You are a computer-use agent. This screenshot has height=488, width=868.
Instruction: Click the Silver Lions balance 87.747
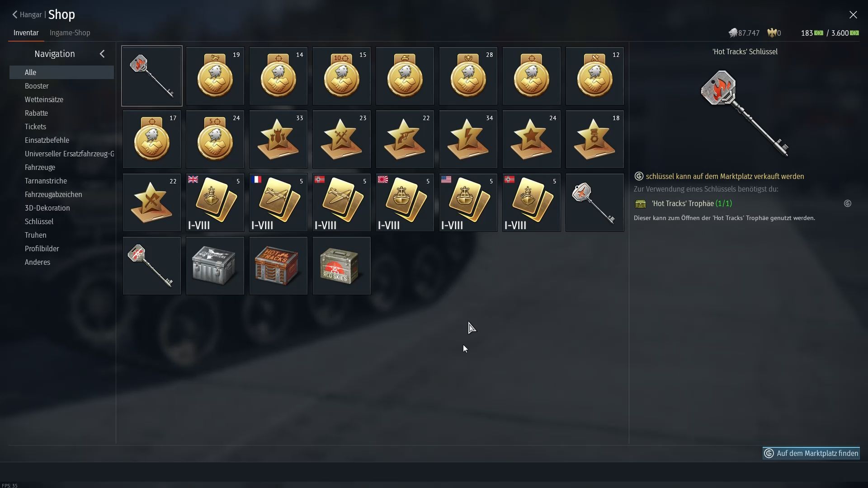coord(744,33)
